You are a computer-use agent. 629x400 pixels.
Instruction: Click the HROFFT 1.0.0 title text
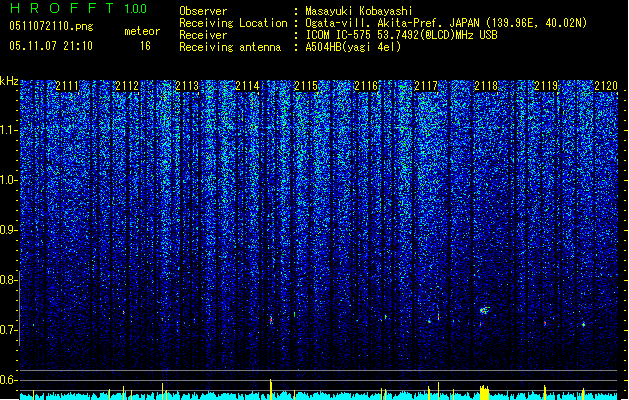78,8
